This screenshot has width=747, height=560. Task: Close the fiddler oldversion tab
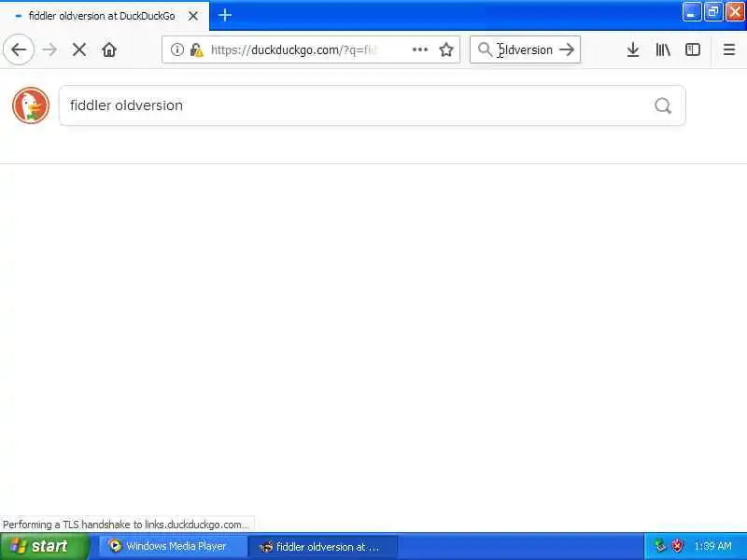[193, 16]
